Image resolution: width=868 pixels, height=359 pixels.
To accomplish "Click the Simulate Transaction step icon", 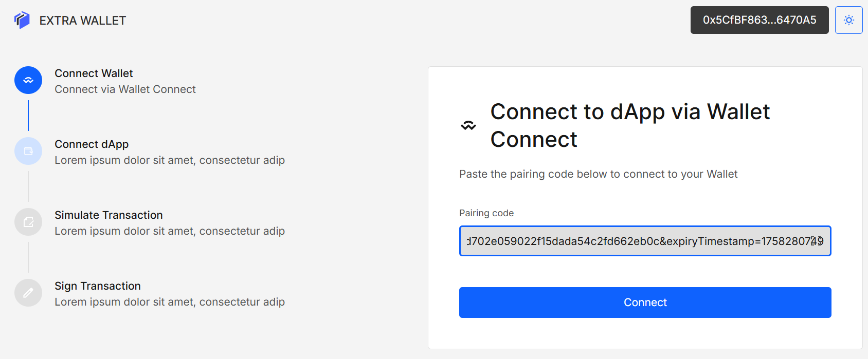I will point(28,222).
